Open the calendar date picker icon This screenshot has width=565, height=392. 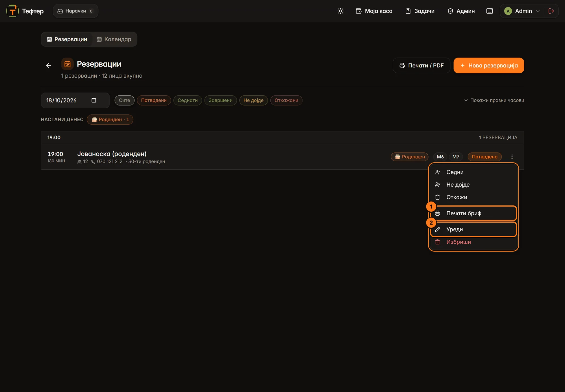point(94,100)
